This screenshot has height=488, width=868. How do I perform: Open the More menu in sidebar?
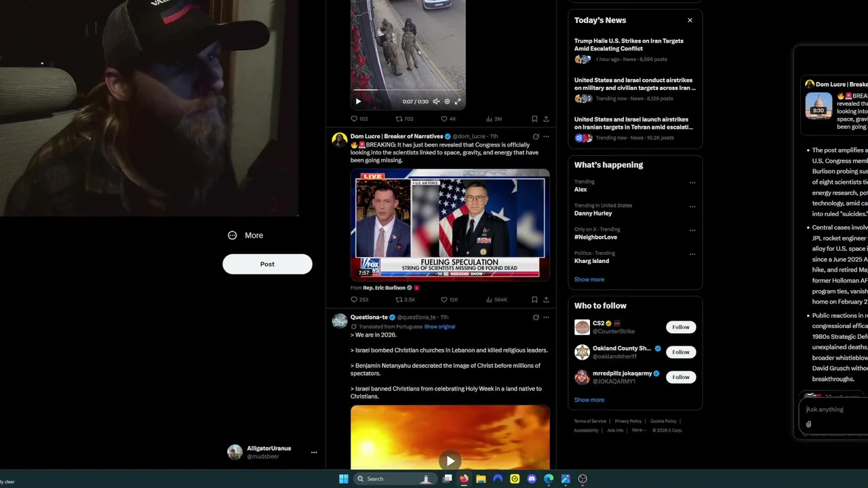[x=245, y=235]
